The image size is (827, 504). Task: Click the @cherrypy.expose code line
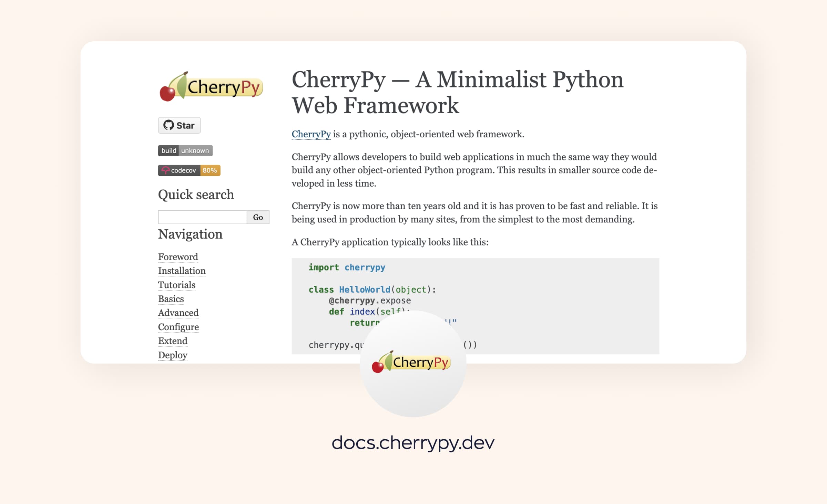point(370,301)
